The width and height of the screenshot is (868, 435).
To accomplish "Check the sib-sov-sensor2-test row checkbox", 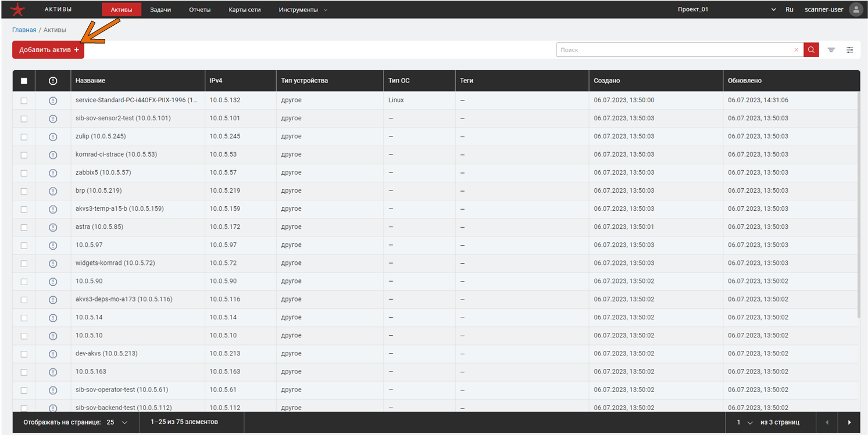I will point(24,118).
